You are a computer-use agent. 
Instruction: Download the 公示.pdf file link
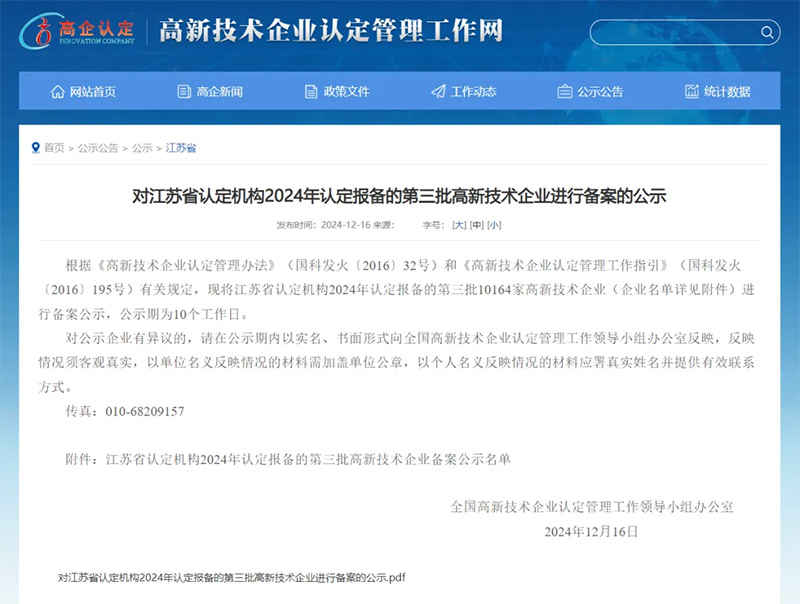(232, 577)
